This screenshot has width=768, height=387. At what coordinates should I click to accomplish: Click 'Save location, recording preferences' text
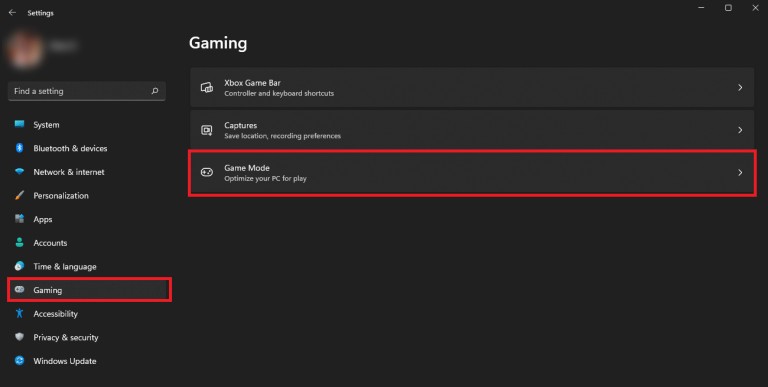[x=283, y=136]
